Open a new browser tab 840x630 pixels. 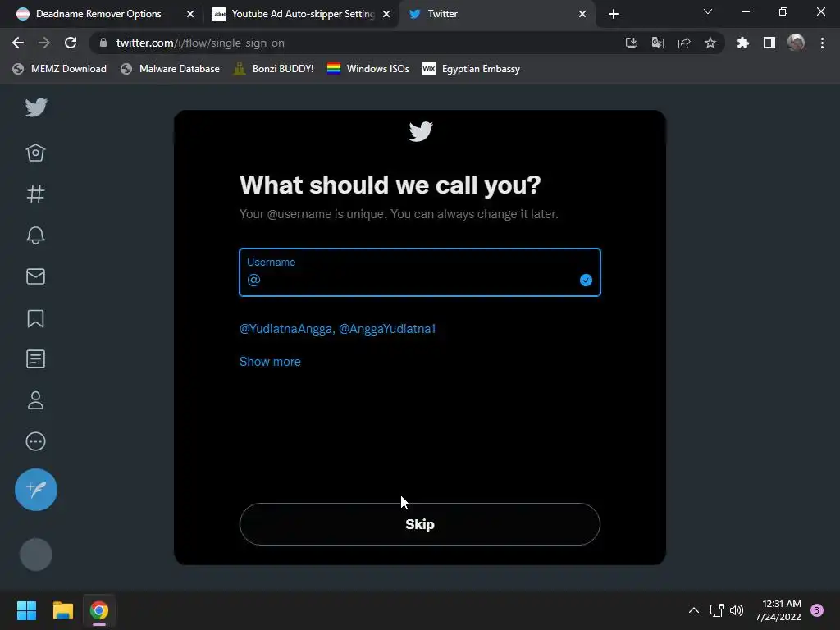coord(614,14)
